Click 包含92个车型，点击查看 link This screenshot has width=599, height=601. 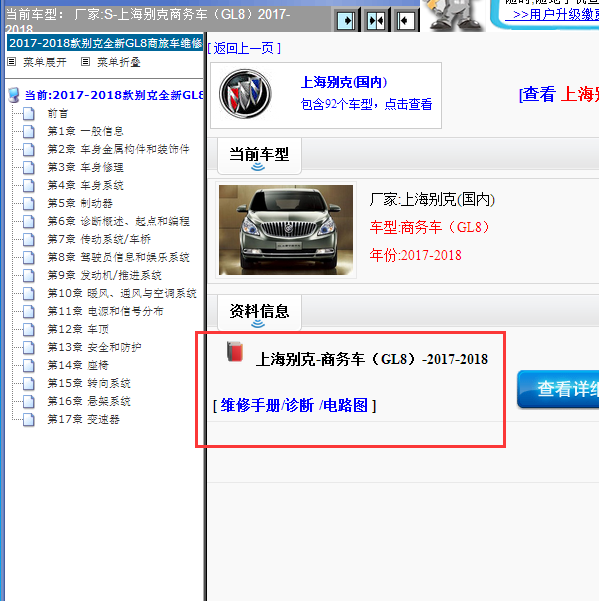(366, 104)
